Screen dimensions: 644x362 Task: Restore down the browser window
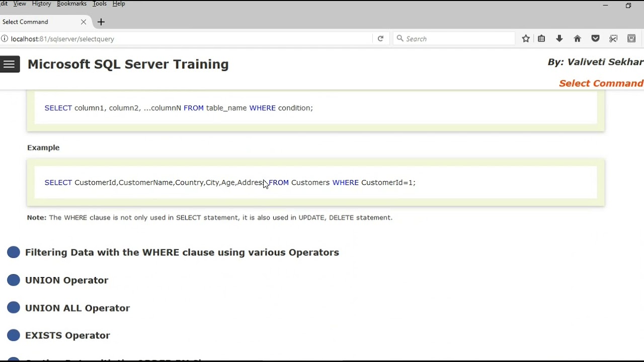click(628, 6)
